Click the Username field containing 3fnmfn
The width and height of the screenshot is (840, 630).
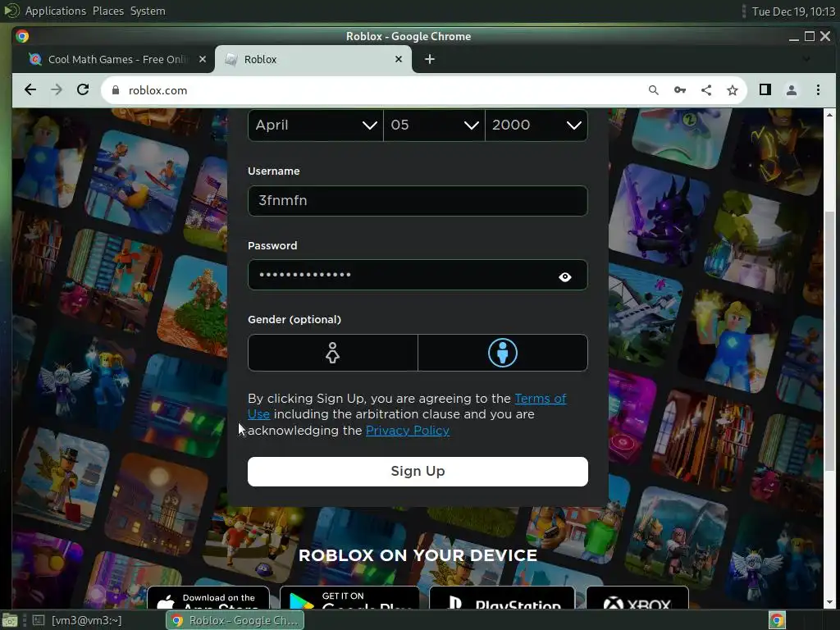pos(418,201)
